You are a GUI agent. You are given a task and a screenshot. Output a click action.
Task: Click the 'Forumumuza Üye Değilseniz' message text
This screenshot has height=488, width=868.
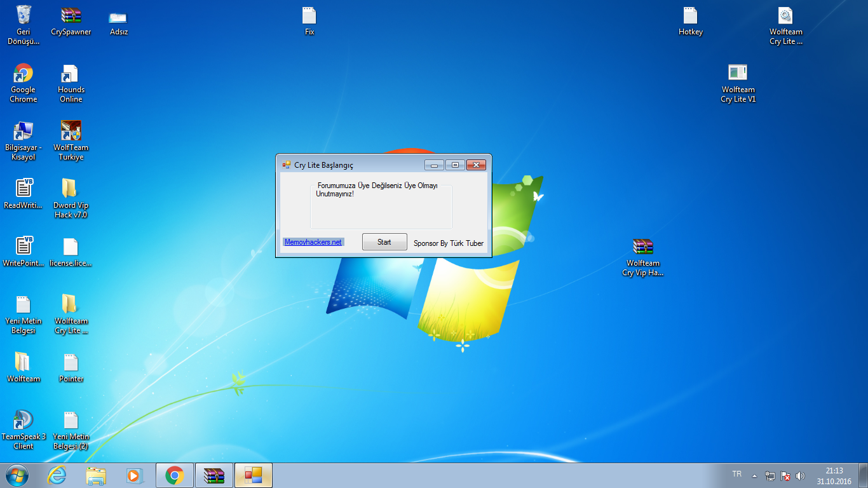pyautogui.click(x=377, y=189)
